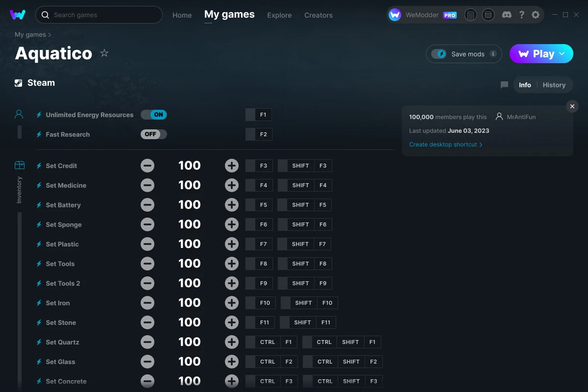The height and width of the screenshot is (392, 588).
Task: Toggle the Save mods switch
Action: (x=439, y=54)
